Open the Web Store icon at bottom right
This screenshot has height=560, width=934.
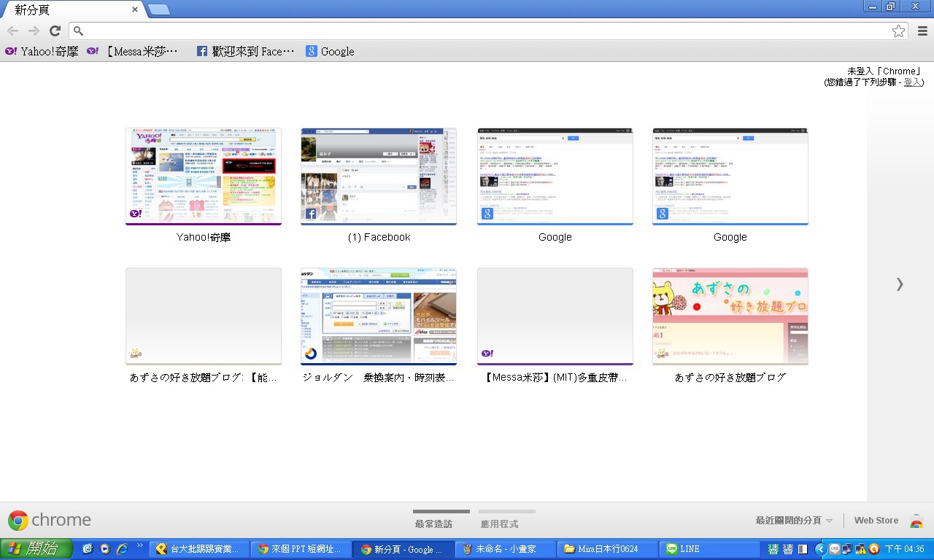tap(916, 521)
